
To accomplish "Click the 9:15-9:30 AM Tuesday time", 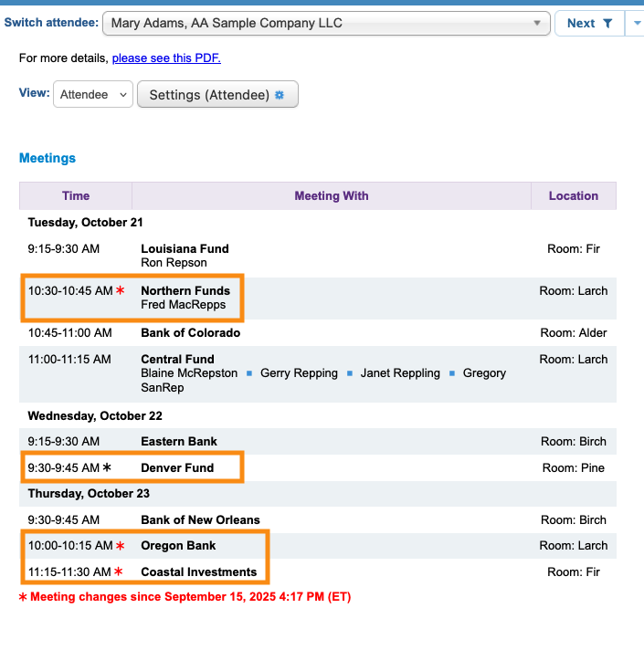I will pos(63,248).
